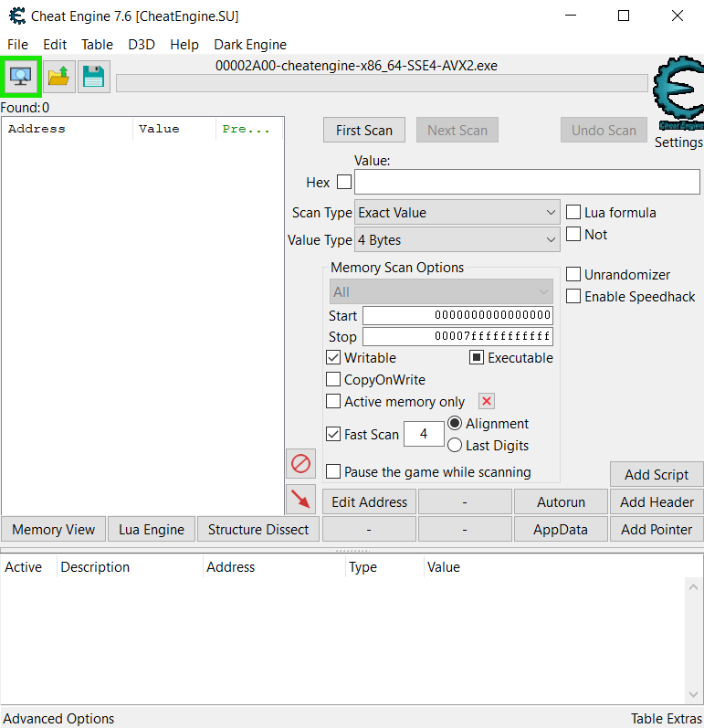Click the red arrow add-address icon
This screenshot has height=728, width=704.
coord(300,499)
